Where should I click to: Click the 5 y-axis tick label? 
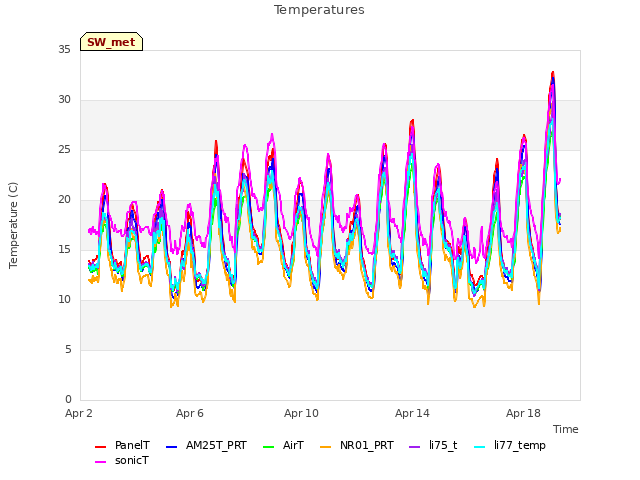pyautogui.click(x=68, y=350)
